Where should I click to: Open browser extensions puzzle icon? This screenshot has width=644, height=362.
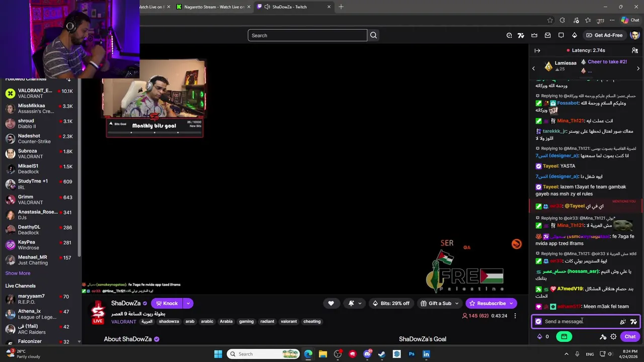pyautogui.click(x=562, y=20)
